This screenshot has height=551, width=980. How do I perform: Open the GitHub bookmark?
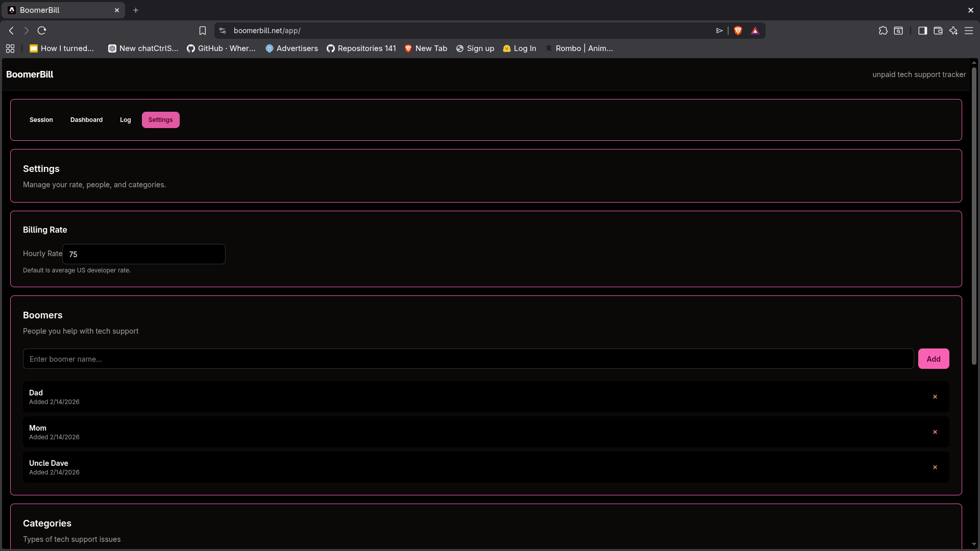click(221, 48)
